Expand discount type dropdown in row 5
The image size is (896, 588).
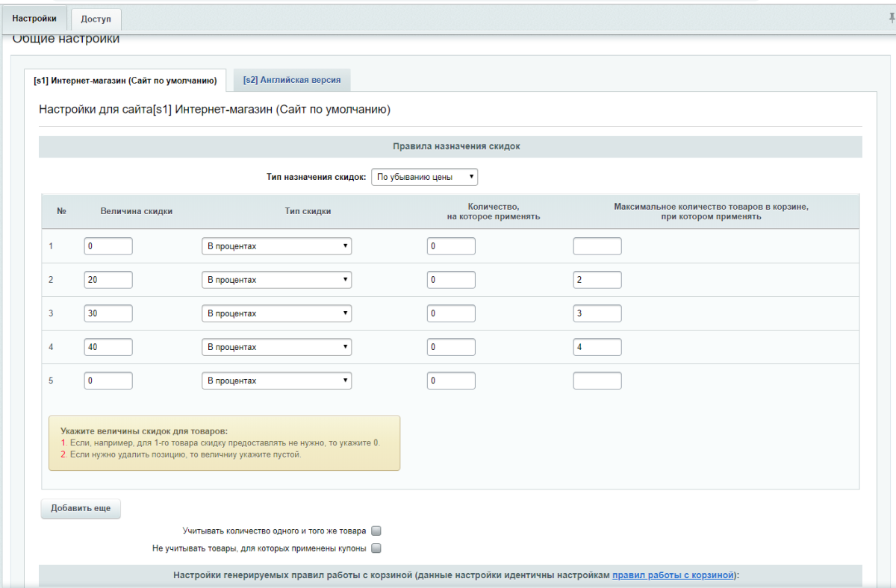276,381
